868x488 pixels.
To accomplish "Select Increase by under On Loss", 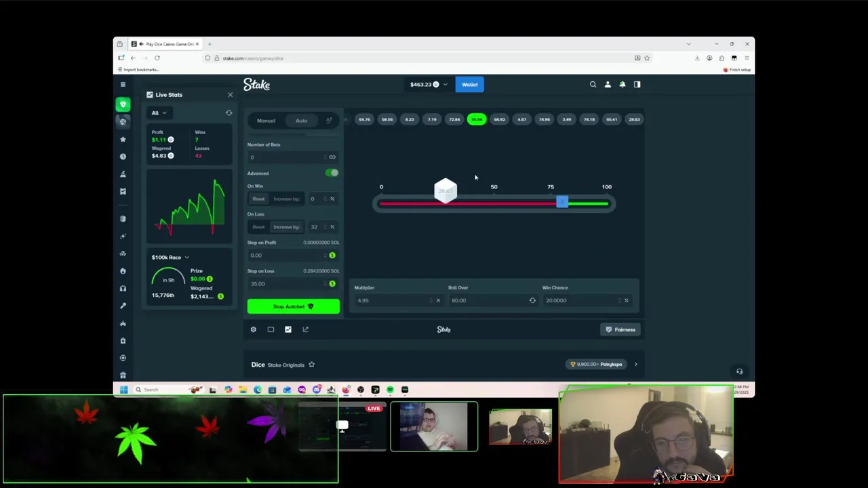I will (x=286, y=227).
